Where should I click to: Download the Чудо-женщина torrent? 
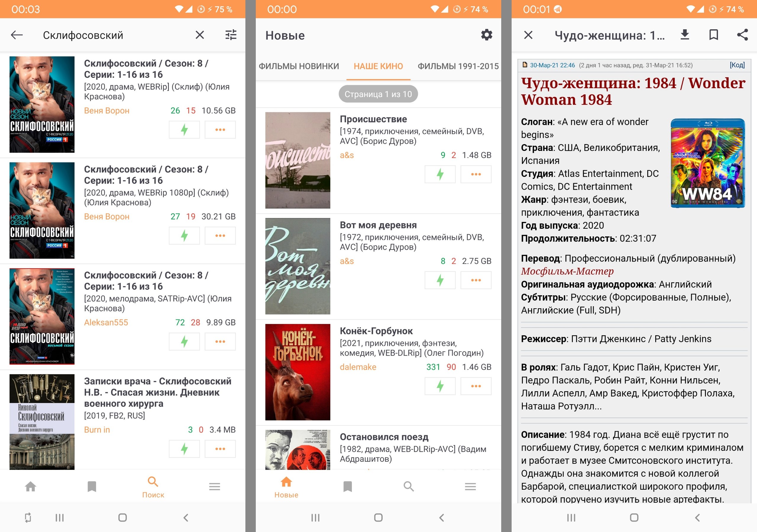point(685,35)
